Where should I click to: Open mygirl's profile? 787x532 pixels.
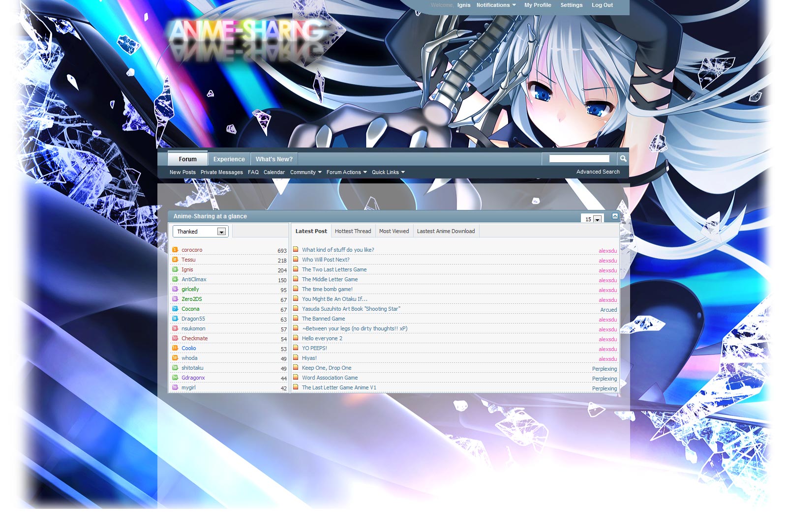pyautogui.click(x=188, y=387)
